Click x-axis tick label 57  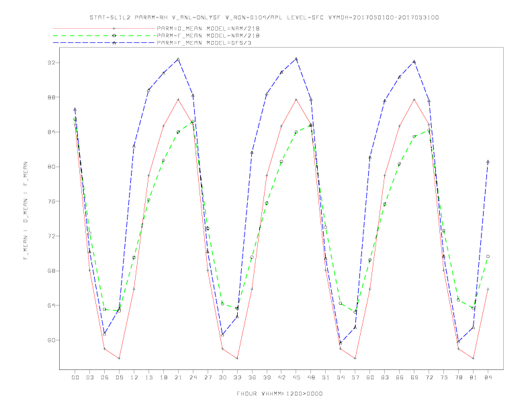click(355, 377)
